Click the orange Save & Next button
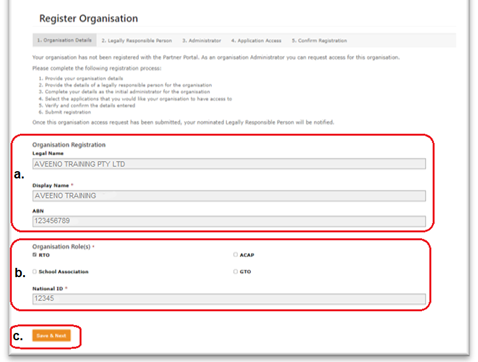The image size is (478, 362). point(51,335)
